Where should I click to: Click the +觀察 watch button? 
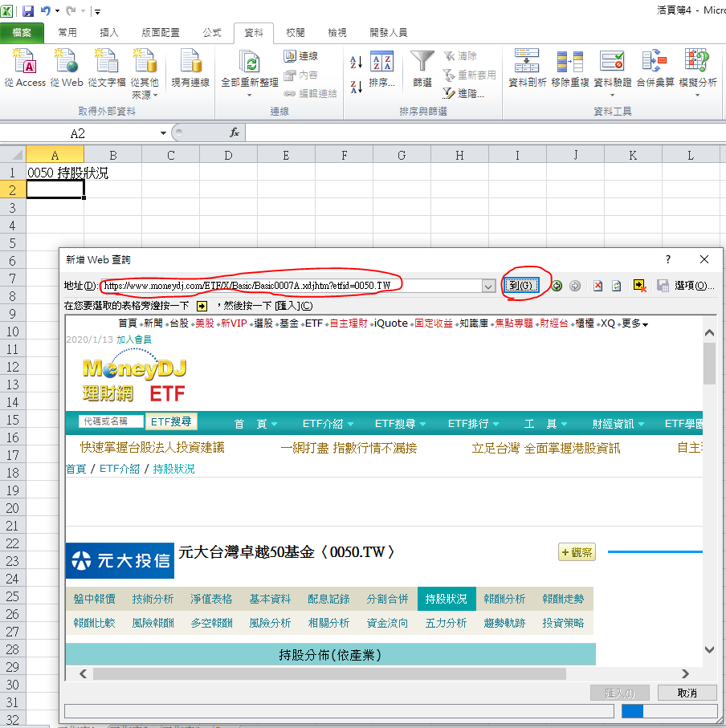[x=577, y=552]
